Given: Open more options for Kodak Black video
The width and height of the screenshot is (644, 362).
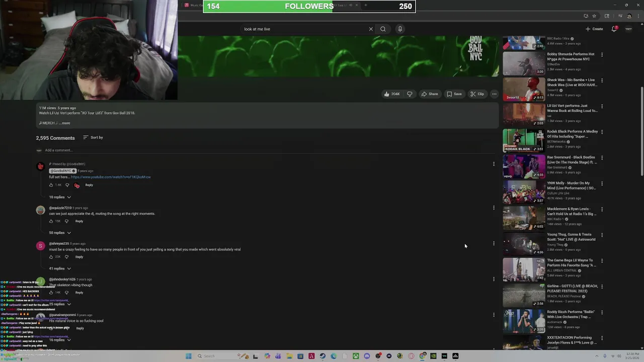Looking at the screenshot, I should (x=602, y=132).
